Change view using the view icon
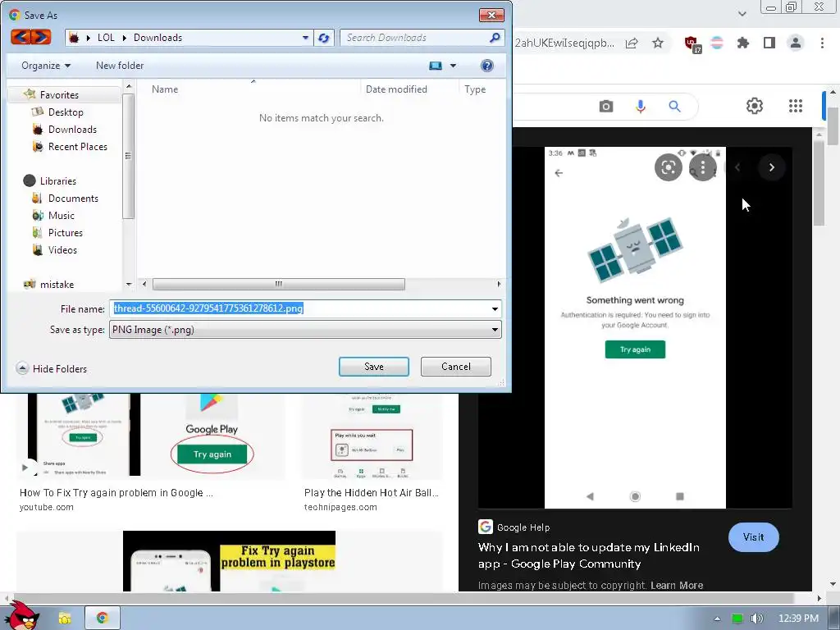The image size is (840, 630). [436, 66]
